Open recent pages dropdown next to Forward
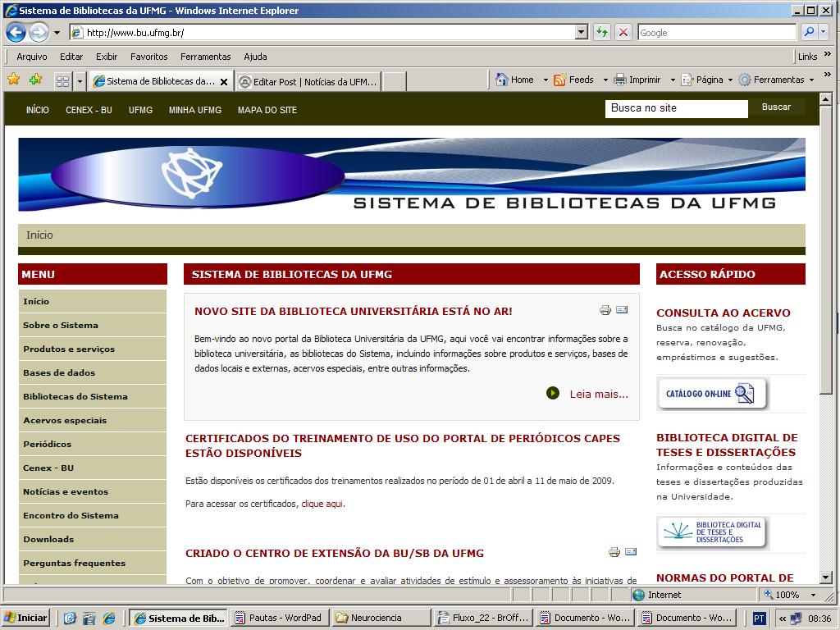Image resolution: width=840 pixels, height=630 pixels. (x=57, y=33)
